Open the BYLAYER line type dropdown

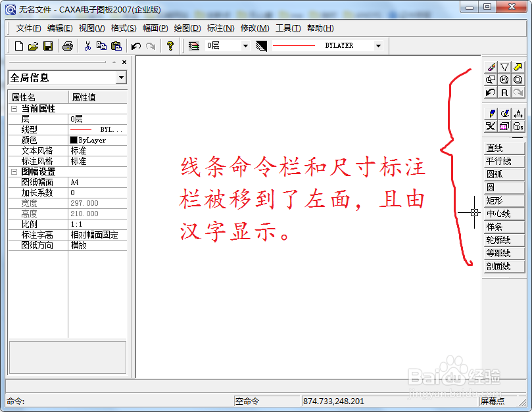tap(378, 46)
